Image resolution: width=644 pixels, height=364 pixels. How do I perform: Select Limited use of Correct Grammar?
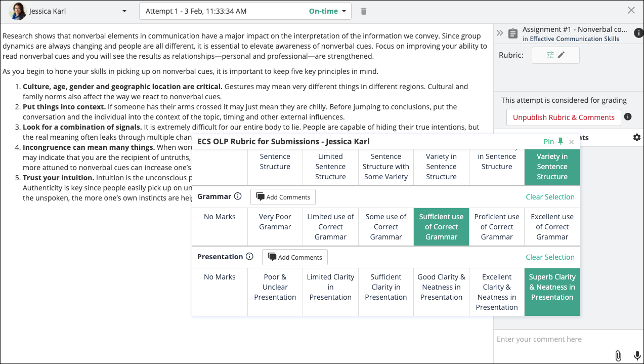(330, 227)
